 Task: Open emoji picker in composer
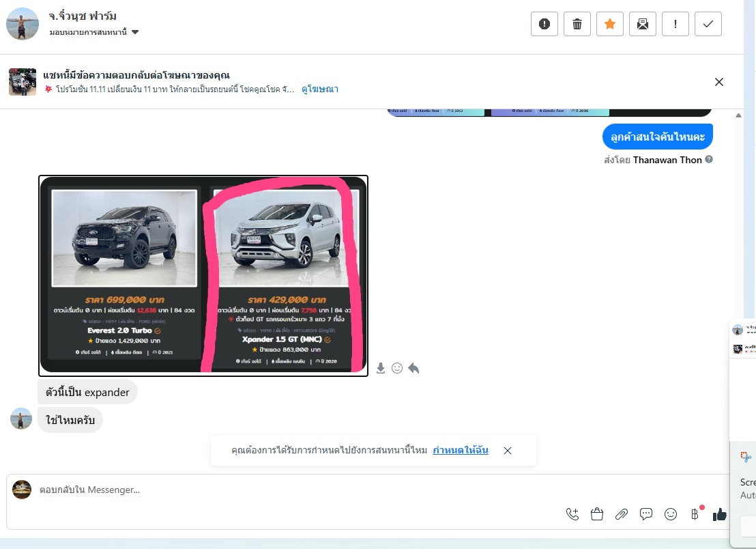pyautogui.click(x=671, y=514)
